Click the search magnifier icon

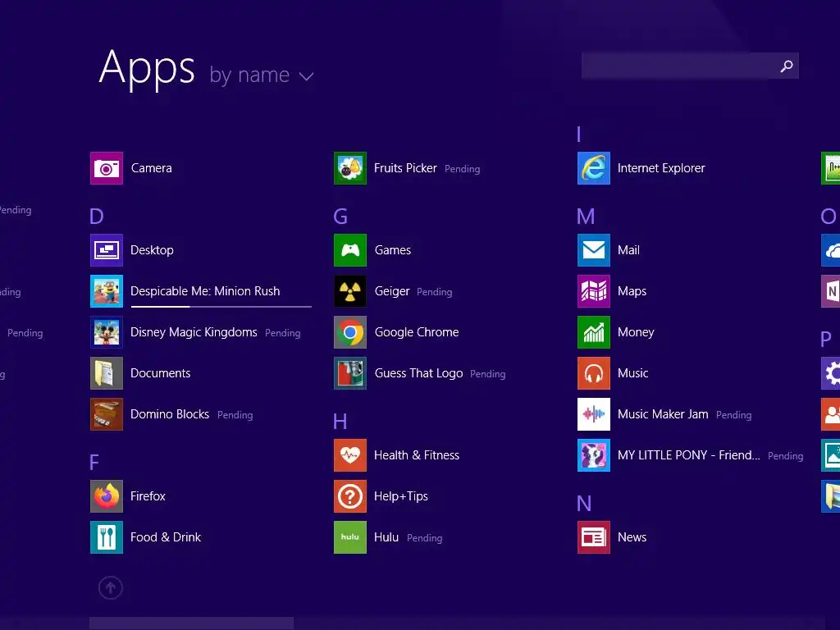point(786,66)
